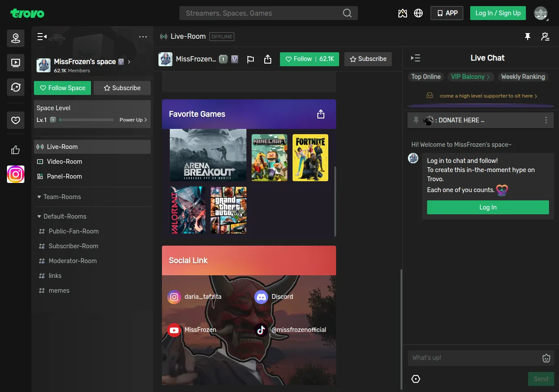Image resolution: width=559 pixels, height=392 pixels.
Task: Collapse the Live Chat panel
Action: point(415,58)
